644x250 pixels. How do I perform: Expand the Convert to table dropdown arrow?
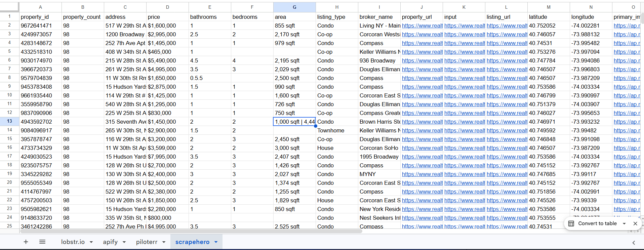click(624, 223)
